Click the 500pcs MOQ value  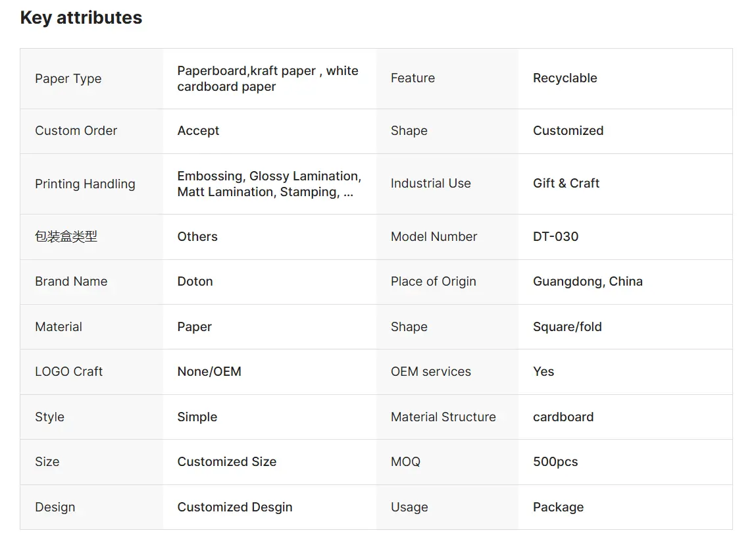pos(555,462)
